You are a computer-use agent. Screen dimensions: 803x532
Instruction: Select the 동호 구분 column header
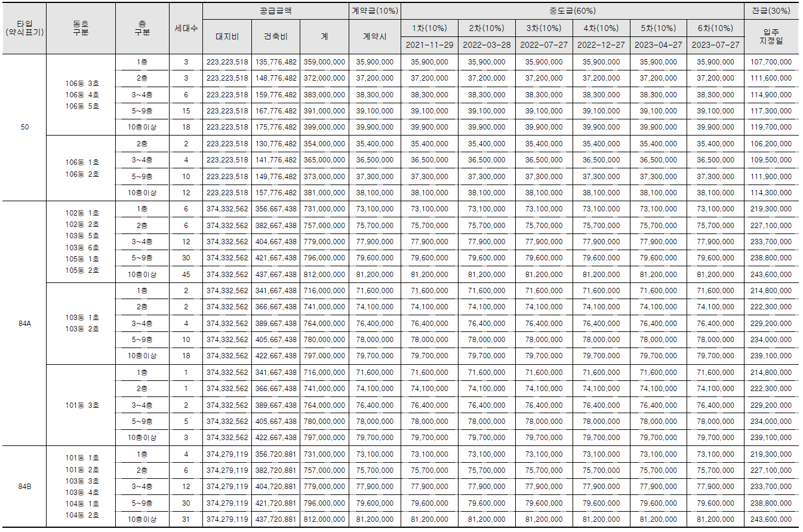[x=81, y=28]
